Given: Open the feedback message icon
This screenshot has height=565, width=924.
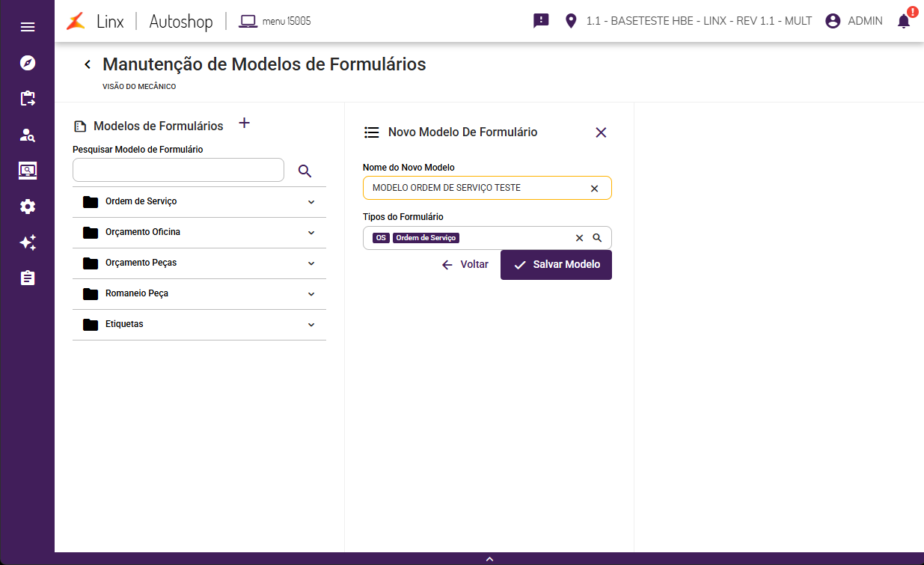Looking at the screenshot, I should tap(541, 21).
